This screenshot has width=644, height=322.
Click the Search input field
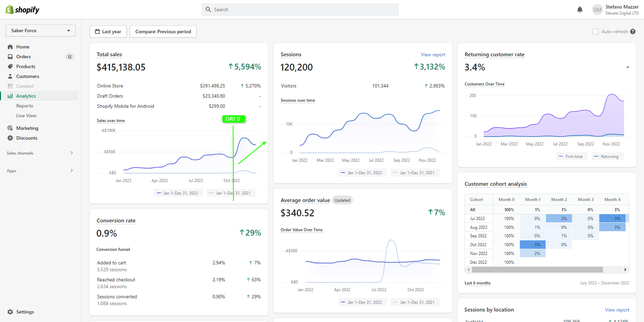tap(300, 9)
